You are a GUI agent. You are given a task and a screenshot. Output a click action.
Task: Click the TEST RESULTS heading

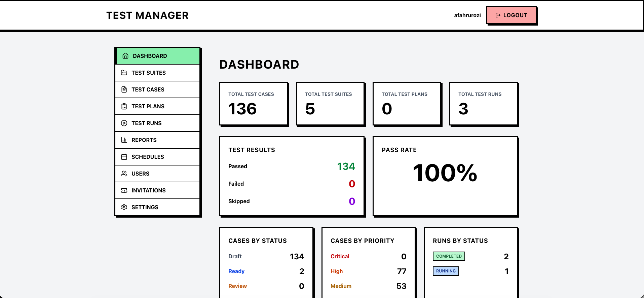click(252, 150)
